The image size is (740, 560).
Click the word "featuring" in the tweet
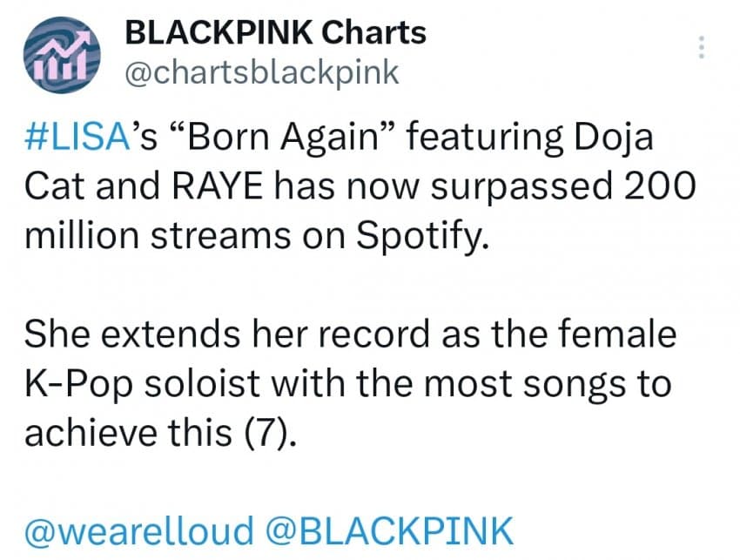(484, 138)
